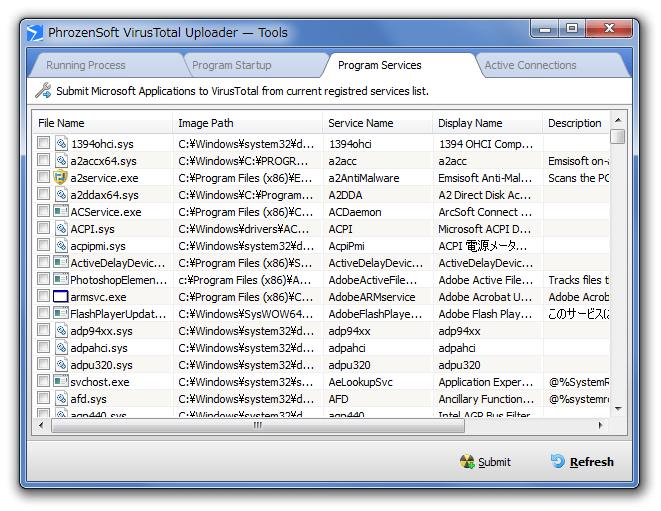This screenshot has height=511, width=661.
Task: Tick the a2service.exe checkbox
Action: (43, 176)
